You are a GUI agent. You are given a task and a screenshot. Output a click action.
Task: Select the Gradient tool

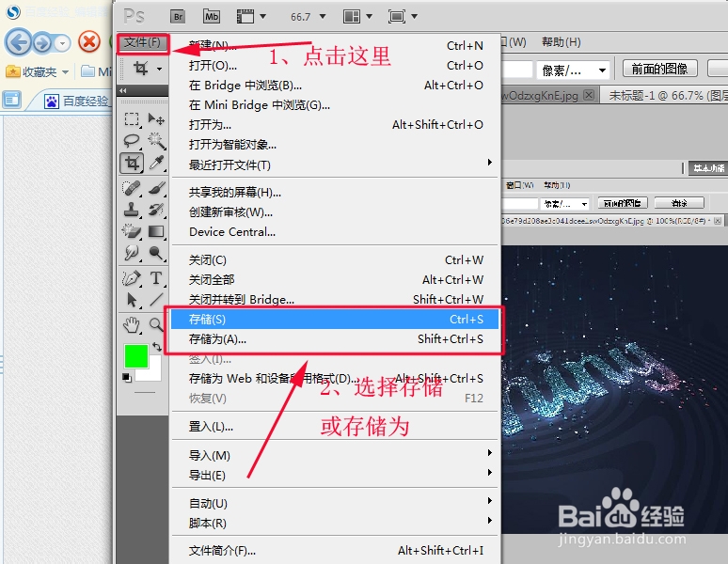click(156, 231)
